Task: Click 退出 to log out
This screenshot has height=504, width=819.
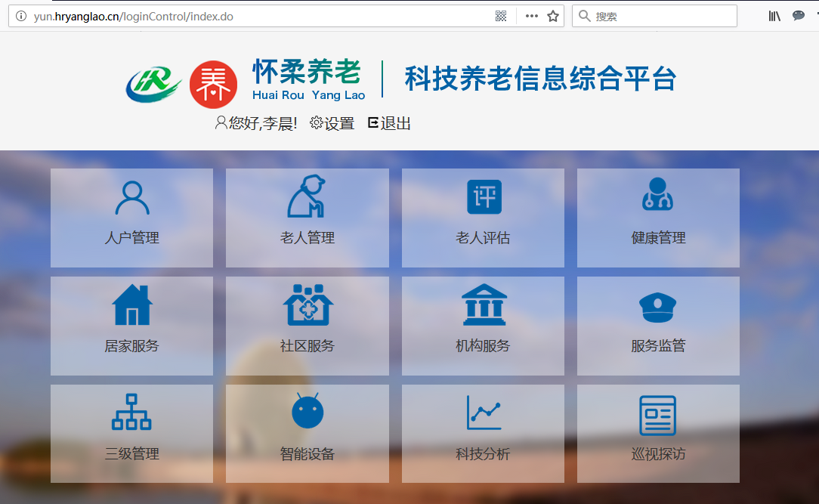Action: pyautogui.click(x=389, y=123)
